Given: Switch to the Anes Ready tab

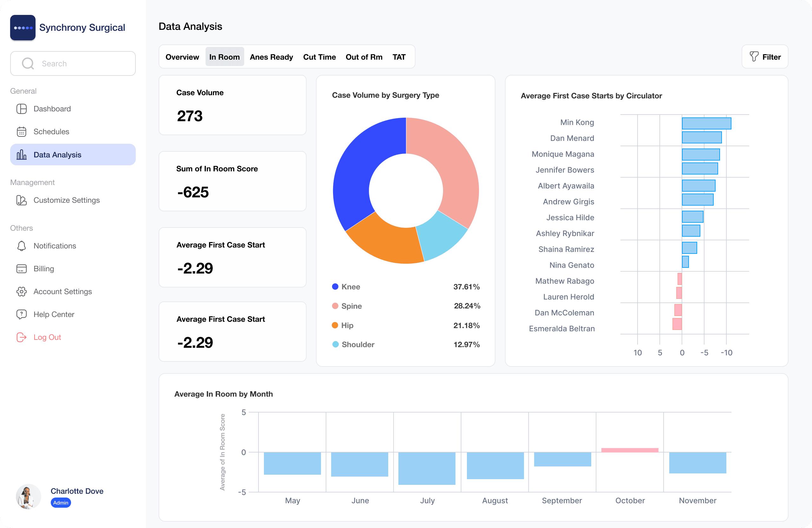Looking at the screenshot, I should click(x=271, y=57).
